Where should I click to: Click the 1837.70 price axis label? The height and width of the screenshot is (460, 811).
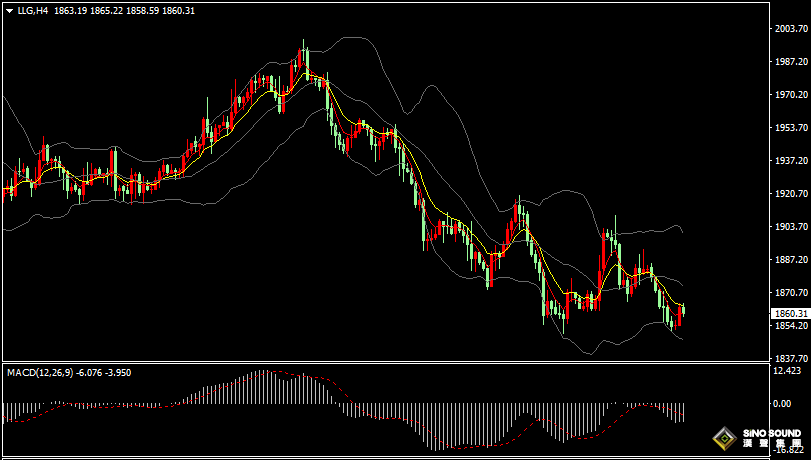tap(791, 358)
